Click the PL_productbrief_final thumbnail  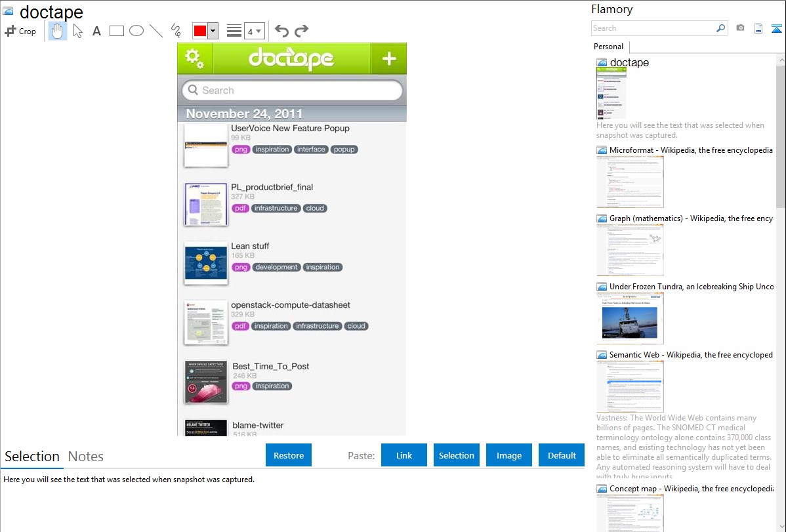(206, 204)
